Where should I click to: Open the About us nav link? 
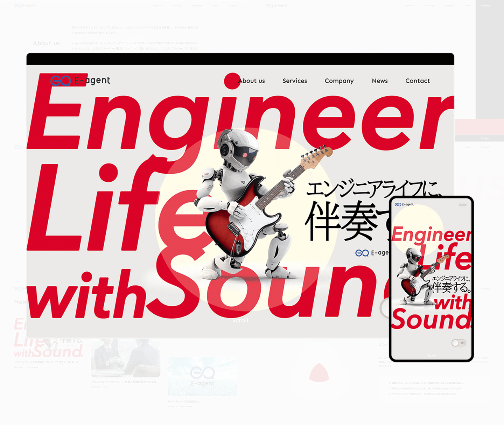click(251, 81)
